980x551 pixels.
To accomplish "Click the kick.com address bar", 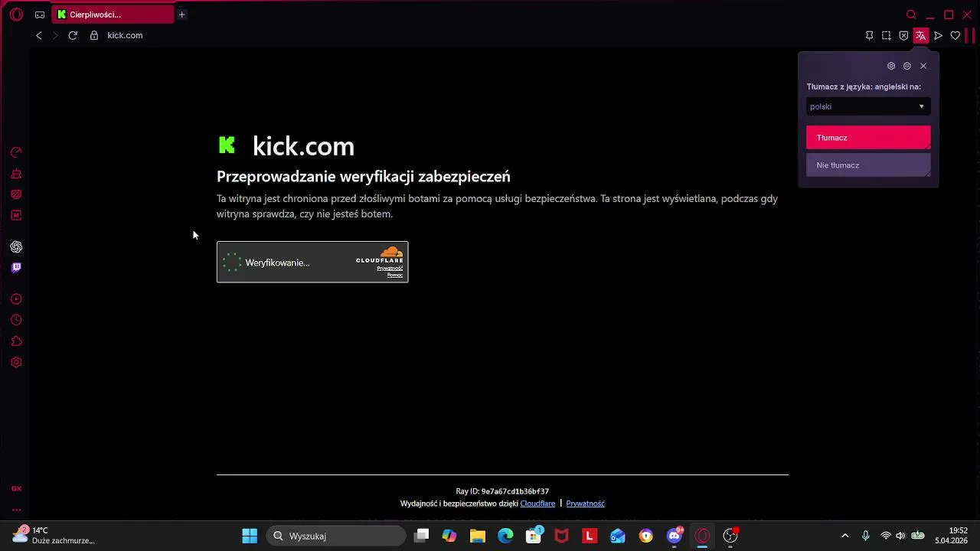I will 125,35.
